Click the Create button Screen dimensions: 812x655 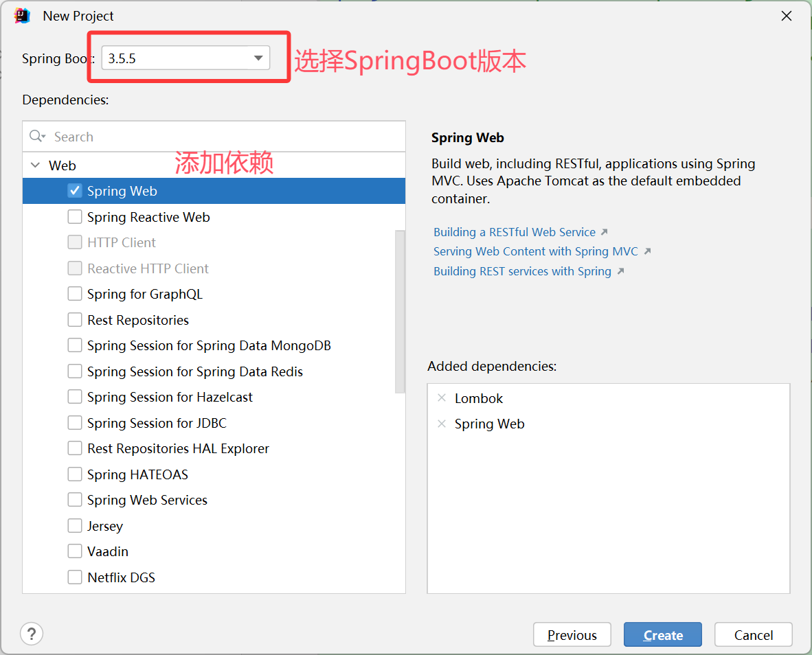tap(663, 635)
